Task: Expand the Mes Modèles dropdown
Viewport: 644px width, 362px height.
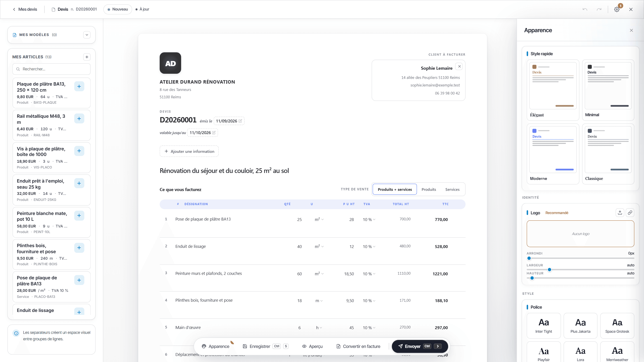Action: tap(87, 35)
